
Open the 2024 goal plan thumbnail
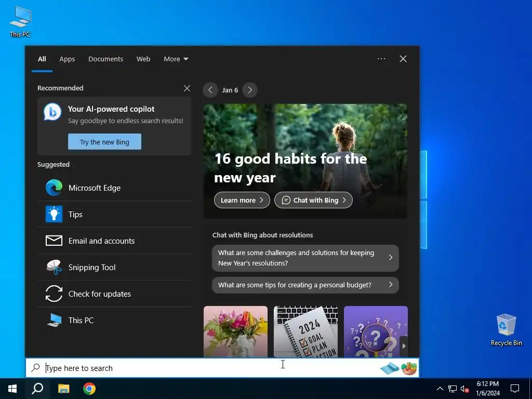pos(305,331)
